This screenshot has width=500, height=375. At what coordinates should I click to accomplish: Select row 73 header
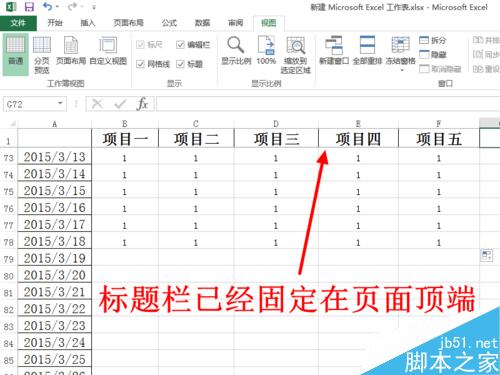9,158
